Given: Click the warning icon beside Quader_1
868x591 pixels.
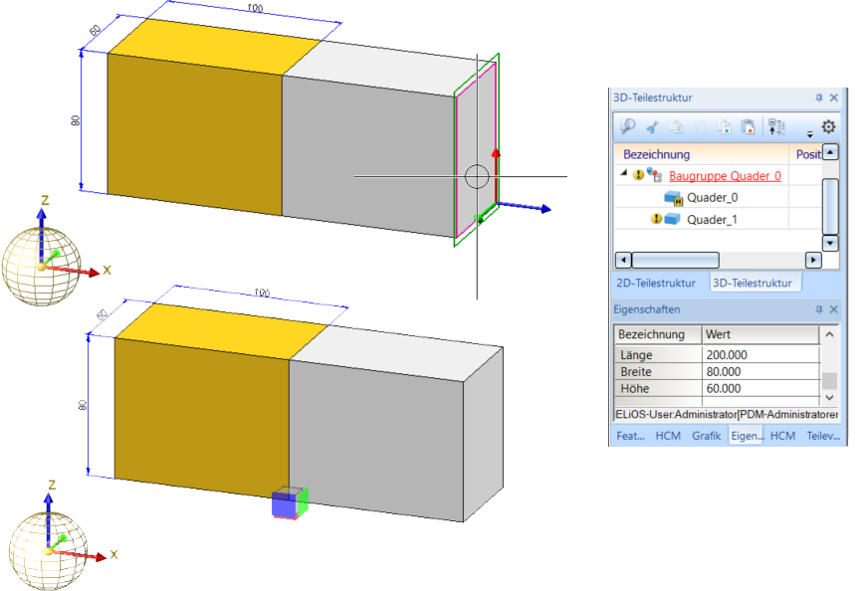Looking at the screenshot, I should pos(656,219).
